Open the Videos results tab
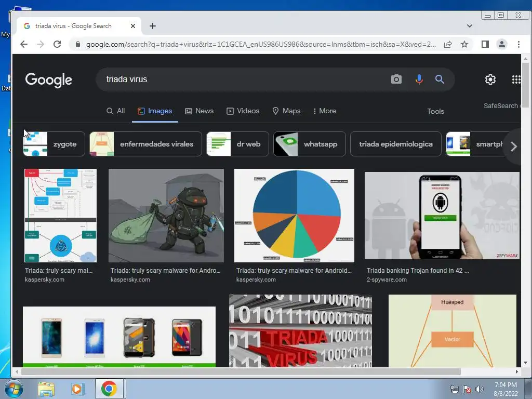 243,111
